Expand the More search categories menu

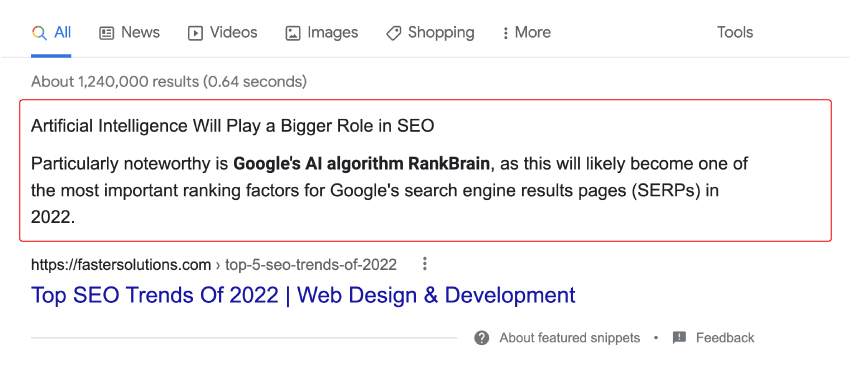coord(526,33)
